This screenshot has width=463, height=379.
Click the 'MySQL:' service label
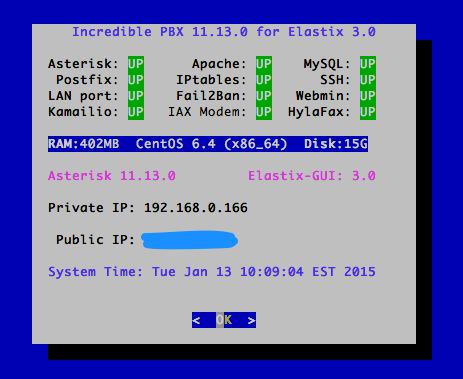click(327, 64)
